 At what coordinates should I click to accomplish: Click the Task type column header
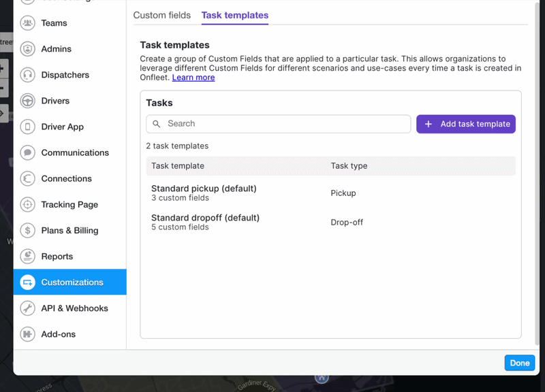(x=349, y=166)
